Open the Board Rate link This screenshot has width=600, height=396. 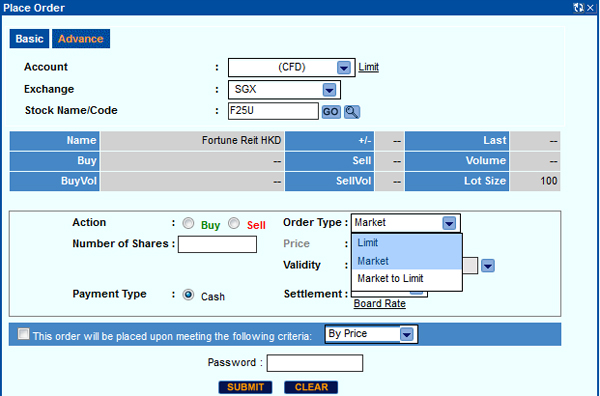coord(380,303)
